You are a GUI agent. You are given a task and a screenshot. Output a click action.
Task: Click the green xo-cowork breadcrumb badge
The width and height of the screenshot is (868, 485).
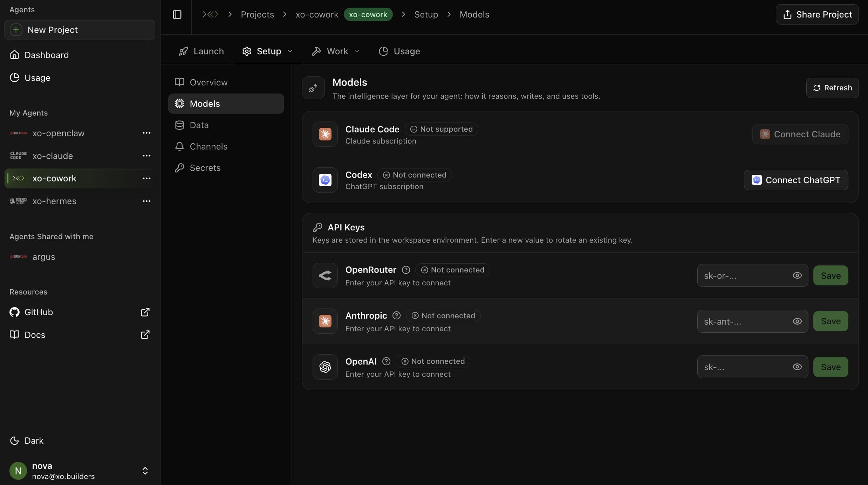(368, 14)
